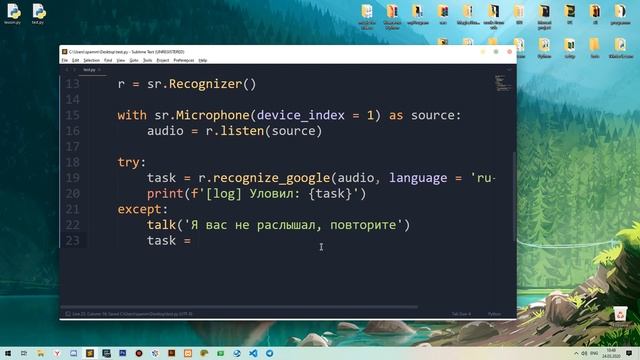Open the test.py file on the desktop

(38, 13)
